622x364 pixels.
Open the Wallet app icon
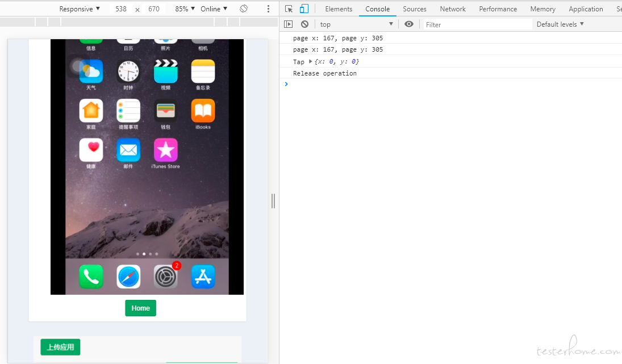(165, 111)
